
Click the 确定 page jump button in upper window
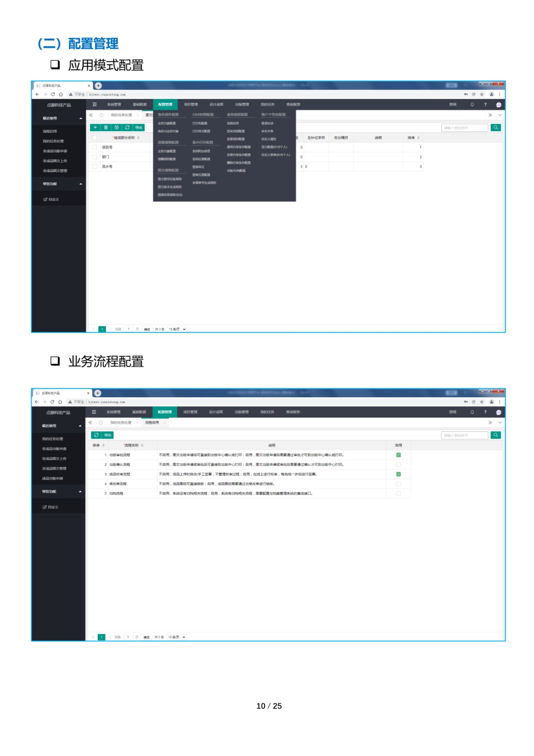(x=147, y=329)
